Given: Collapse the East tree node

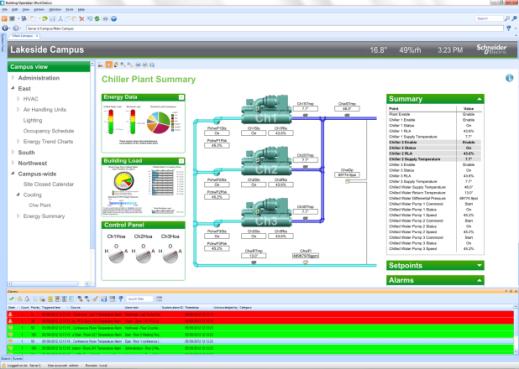Looking at the screenshot, I should (13, 88).
